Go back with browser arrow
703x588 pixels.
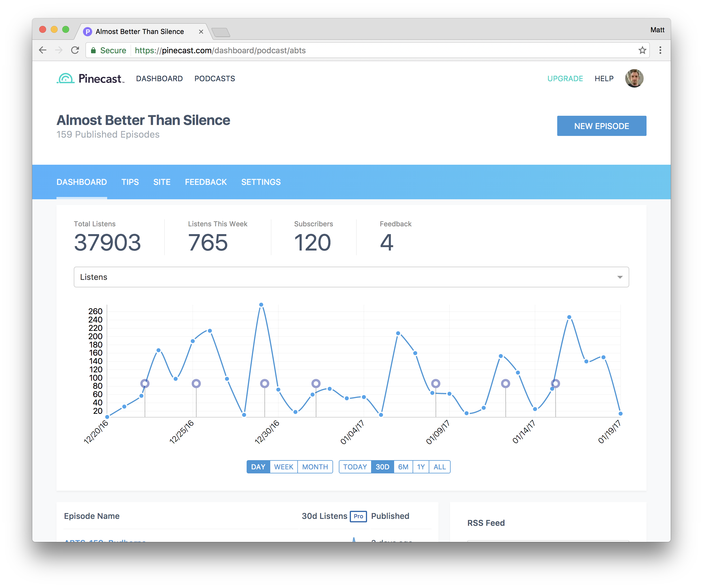click(43, 50)
